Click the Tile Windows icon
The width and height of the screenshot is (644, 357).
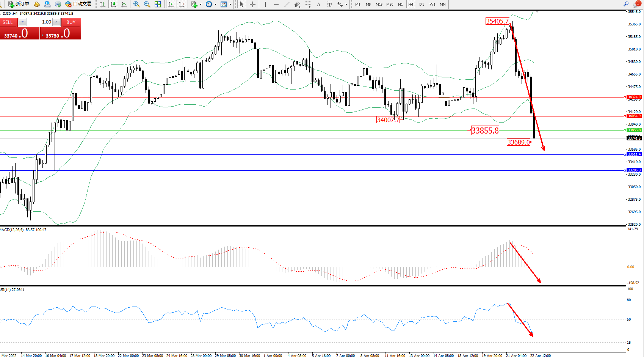tap(158, 4)
